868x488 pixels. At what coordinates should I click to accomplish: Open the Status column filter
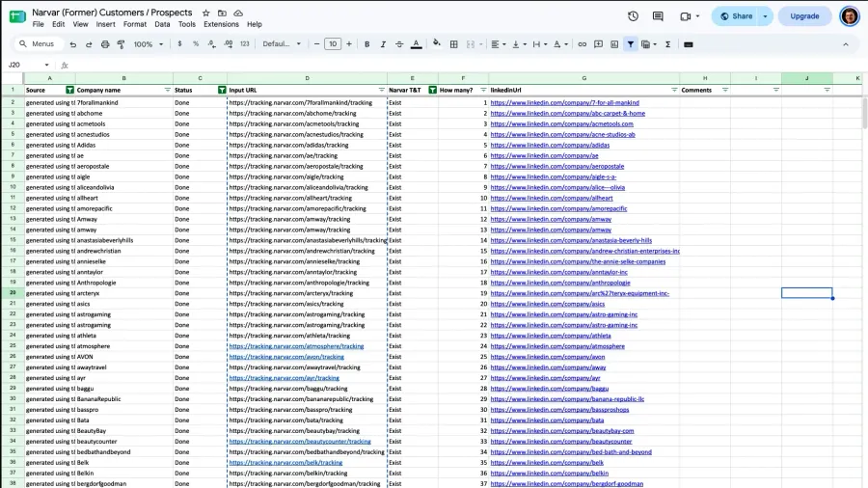pyautogui.click(x=222, y=90)
